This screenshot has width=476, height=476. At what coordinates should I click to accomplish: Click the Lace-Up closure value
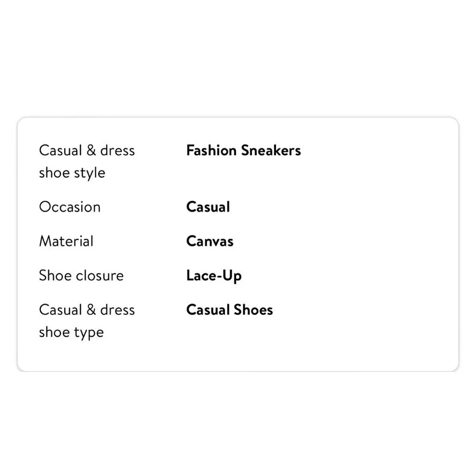pos(214,276)
